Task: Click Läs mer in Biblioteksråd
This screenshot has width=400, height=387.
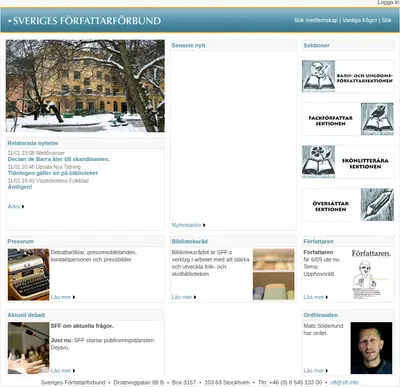Action: (x=182, y=297)
